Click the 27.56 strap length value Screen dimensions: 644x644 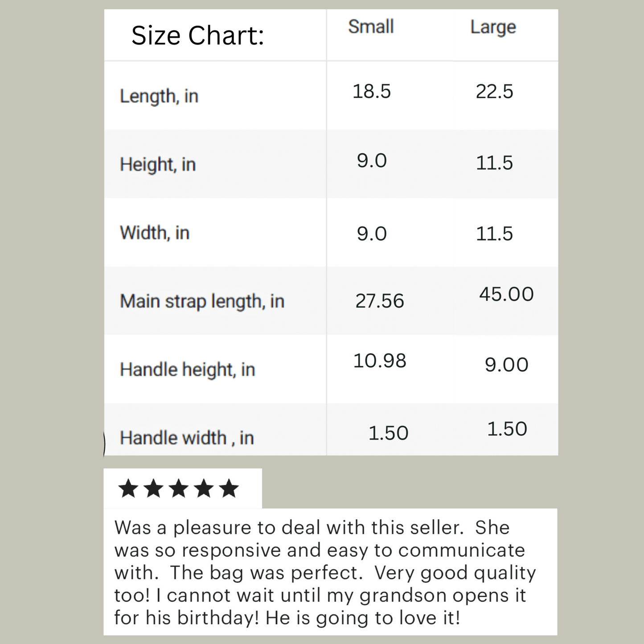pyautogui.click(x=379, y=301)
